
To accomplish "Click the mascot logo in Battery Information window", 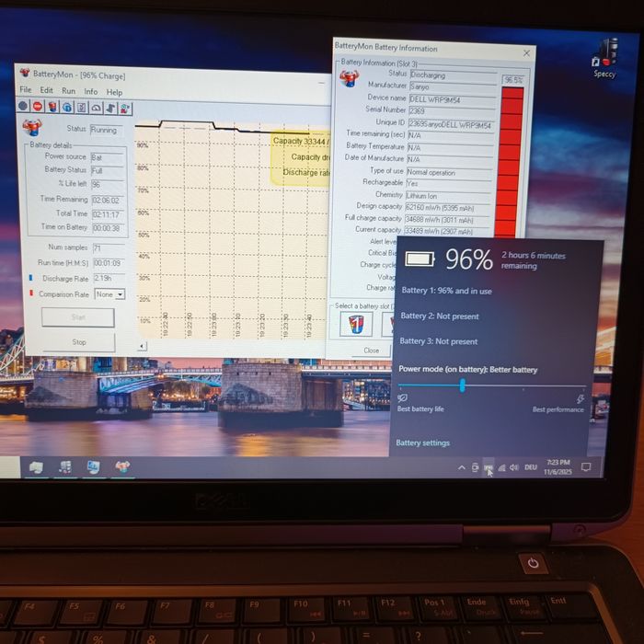I will 349,78.
